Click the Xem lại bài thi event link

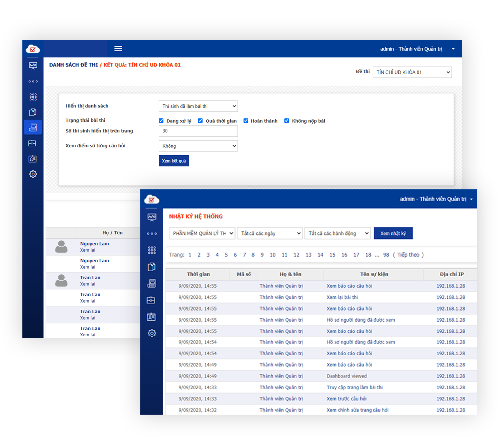(342, 297)
